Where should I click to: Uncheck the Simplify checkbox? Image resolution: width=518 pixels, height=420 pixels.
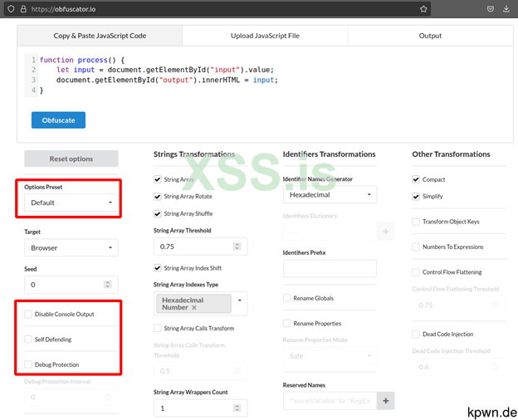click(416, 197)
